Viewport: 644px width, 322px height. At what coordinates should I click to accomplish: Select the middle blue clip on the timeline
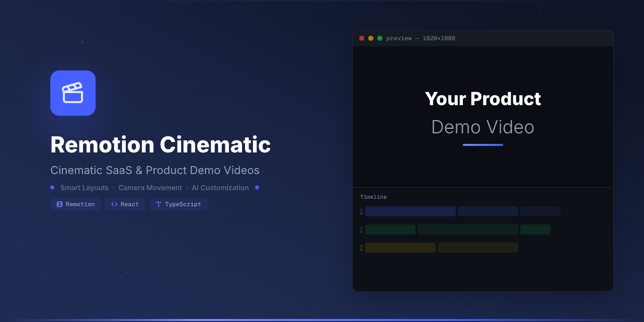[x=488, y=211]
